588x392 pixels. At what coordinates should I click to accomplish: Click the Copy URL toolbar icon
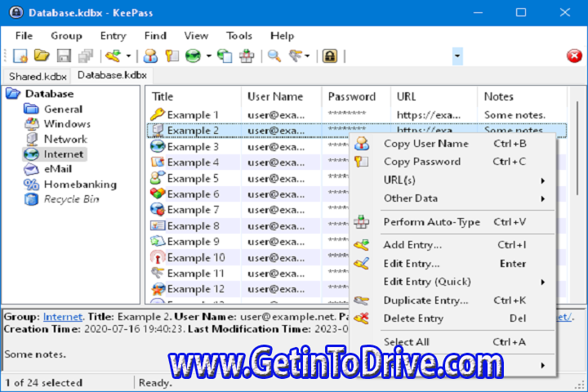[225, 56]
